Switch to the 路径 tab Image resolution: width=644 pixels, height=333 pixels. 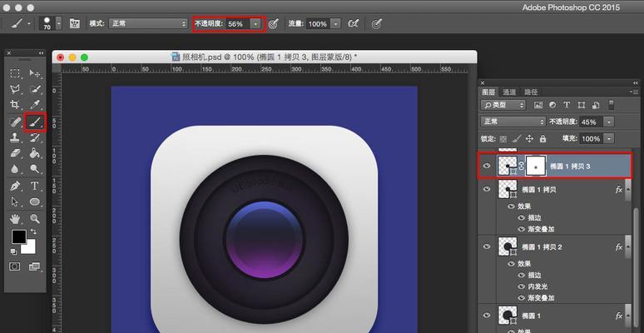pos(531,92)
